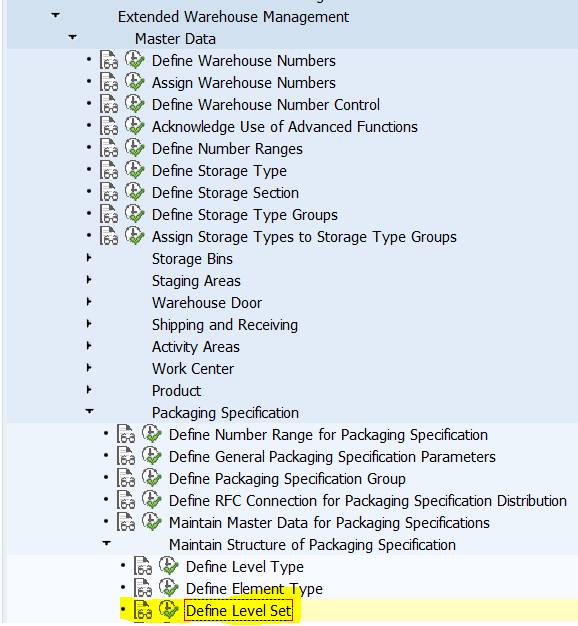This screenshot has width=578, height=626.
Task: Collapse Maintain Structure of Packaging Specification node
Action: point(107,543)
